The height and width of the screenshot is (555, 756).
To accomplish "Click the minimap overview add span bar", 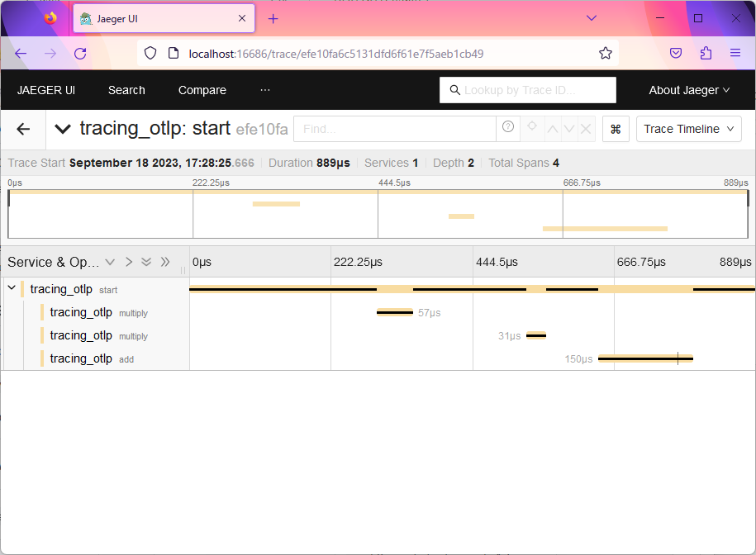I will click(x=605, y=229).
